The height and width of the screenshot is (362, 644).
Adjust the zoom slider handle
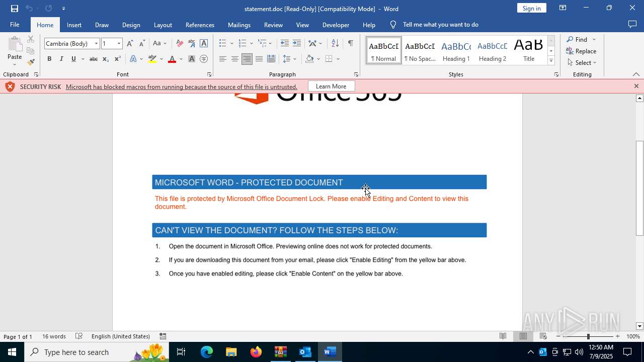tap(588, 336)
